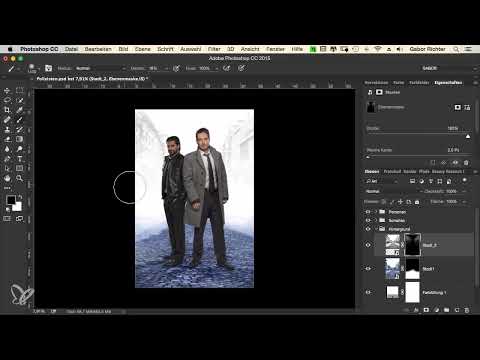The height and width of the screenshot is (360, 480).
Task: Delete layer with Layers panel trash
Action: (467, 310)
